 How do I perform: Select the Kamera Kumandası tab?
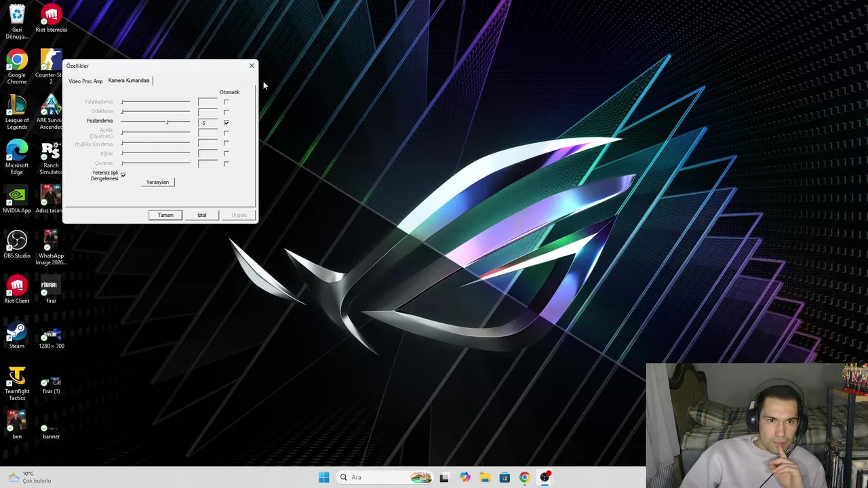[x=129, y=81]
